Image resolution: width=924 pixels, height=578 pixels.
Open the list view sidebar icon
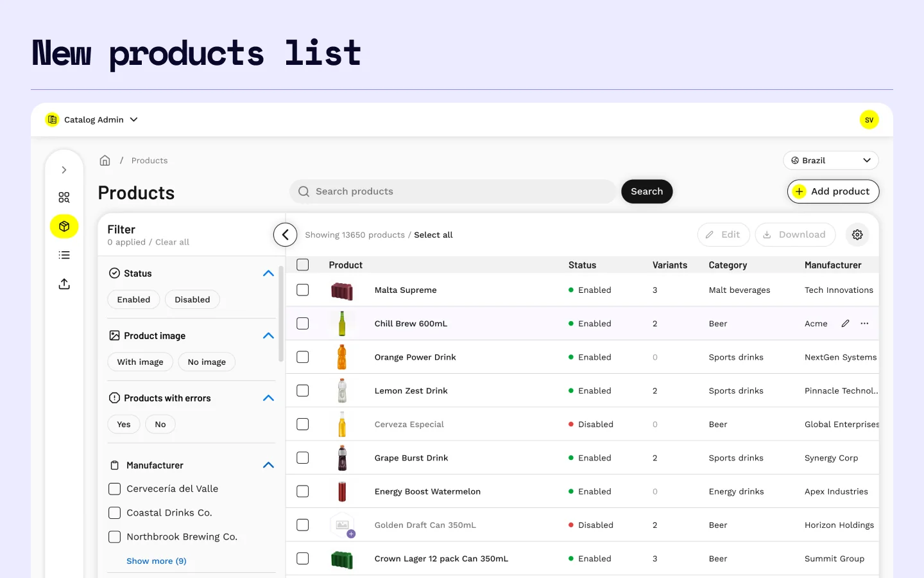[x=64, y=255]
